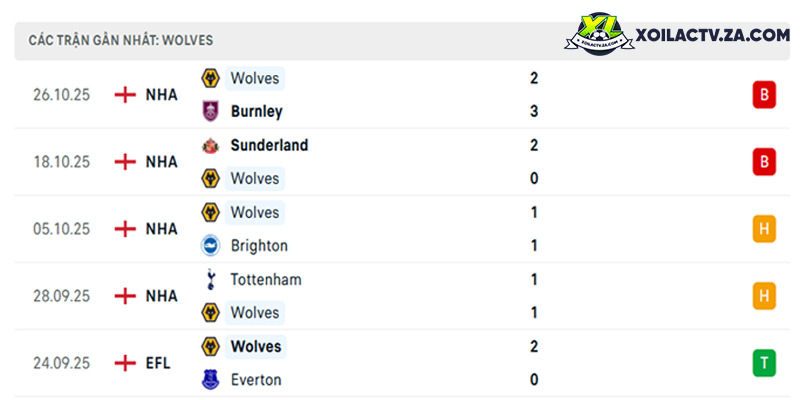Open the Burnley team link

257,111
